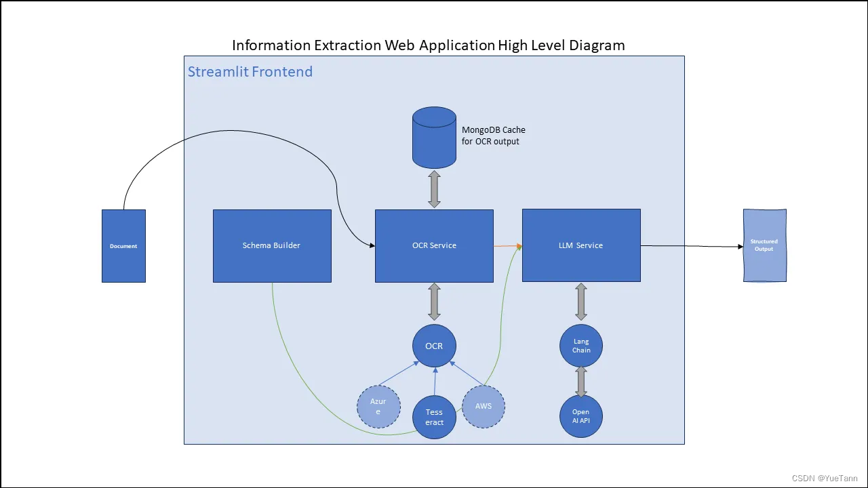Select the OCR Service block
868x488 pixels.
[x=434, y=245]
